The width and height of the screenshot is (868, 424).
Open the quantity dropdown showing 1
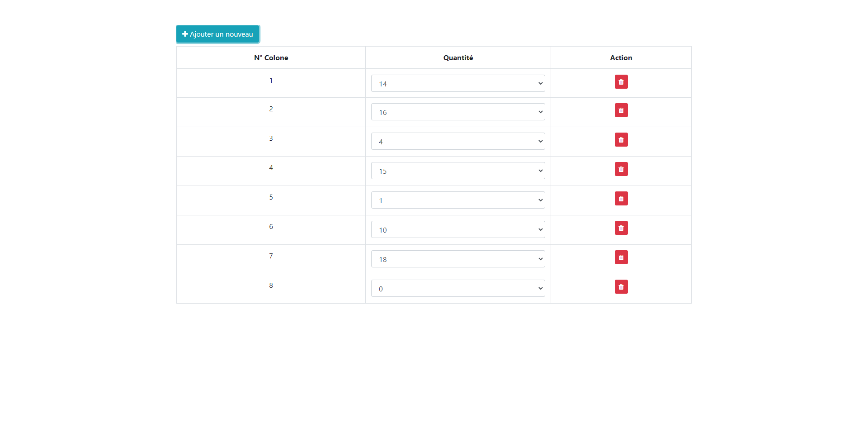pos(458,200)
